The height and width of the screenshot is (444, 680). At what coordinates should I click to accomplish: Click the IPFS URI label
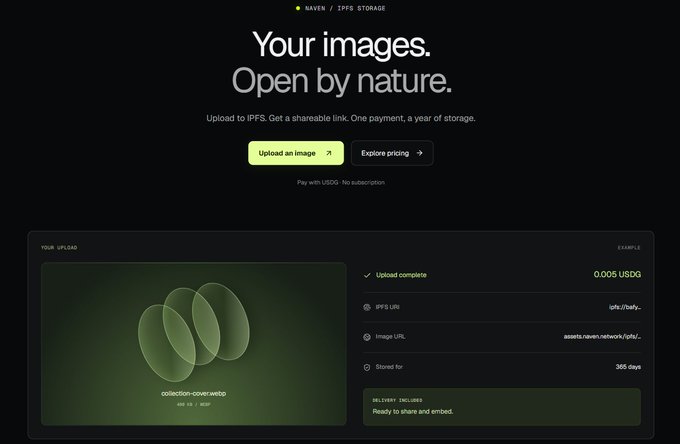387,307
